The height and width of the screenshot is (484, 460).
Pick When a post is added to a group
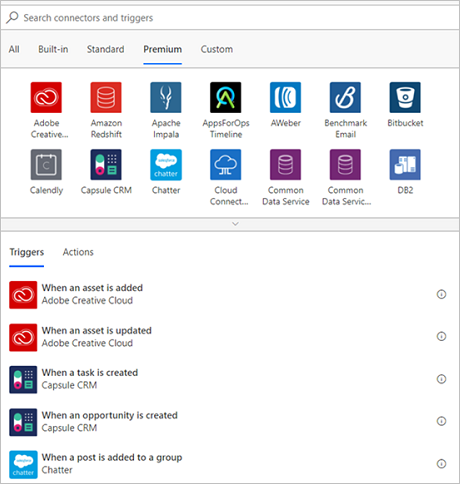pyautogui.click(x=230, y=464)
